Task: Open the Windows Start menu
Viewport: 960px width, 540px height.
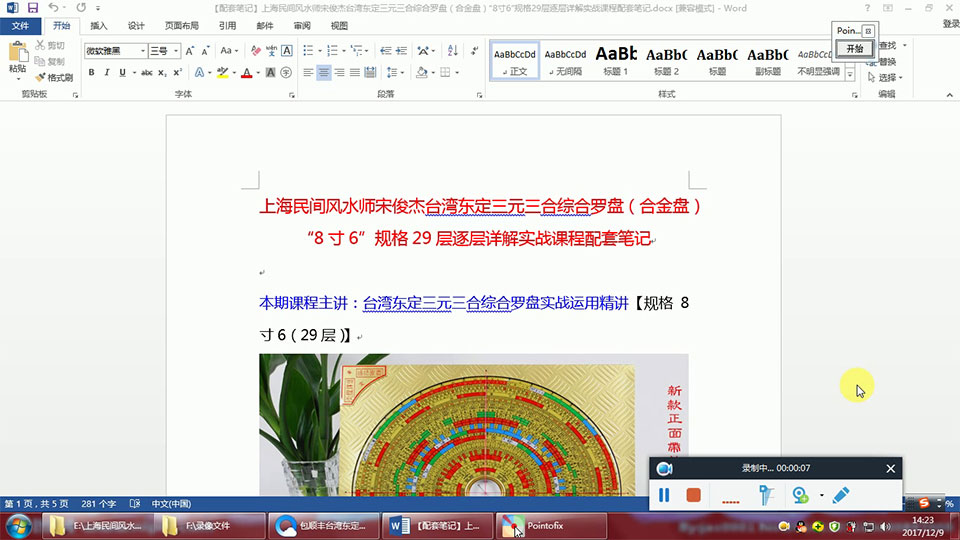Action: [18, 526]
